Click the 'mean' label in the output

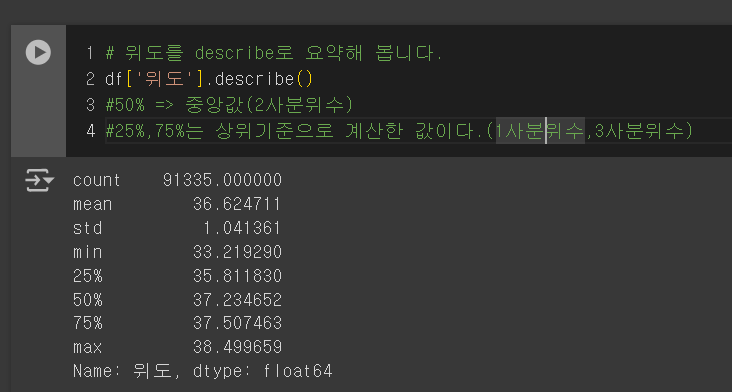[x=92, y=204]
